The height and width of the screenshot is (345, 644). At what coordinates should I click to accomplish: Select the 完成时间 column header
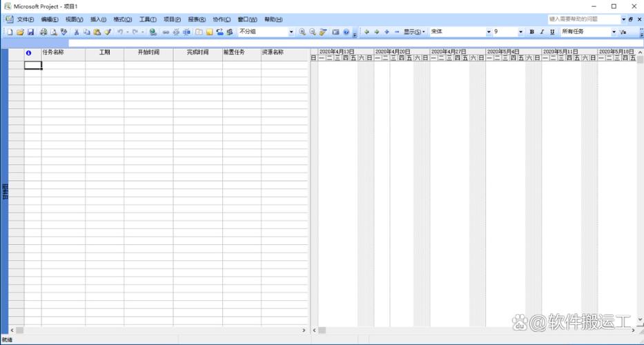[x=198, y=55]
